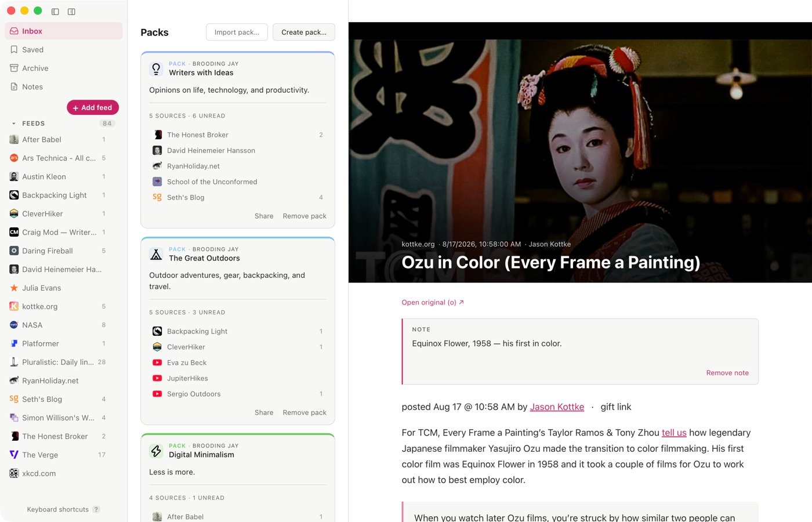Click the CleverHiker feed icon
The width and height of the screenshot is (812, 522).
coord(14,214)
